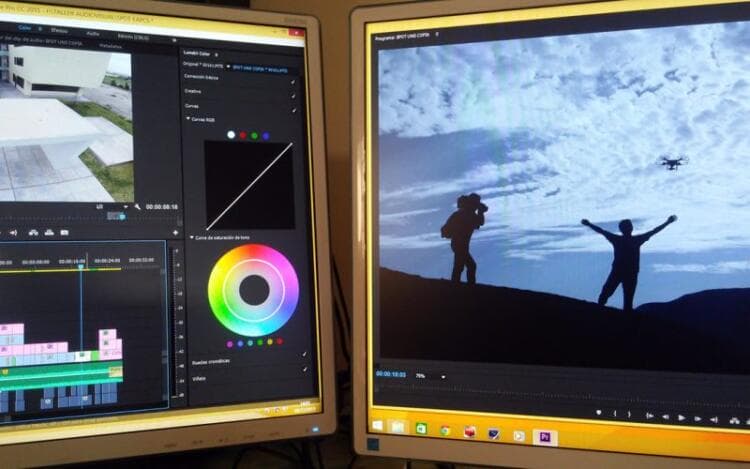
Task: Click the blue clip name in Lumetri
Action: (x=260, y=69)
